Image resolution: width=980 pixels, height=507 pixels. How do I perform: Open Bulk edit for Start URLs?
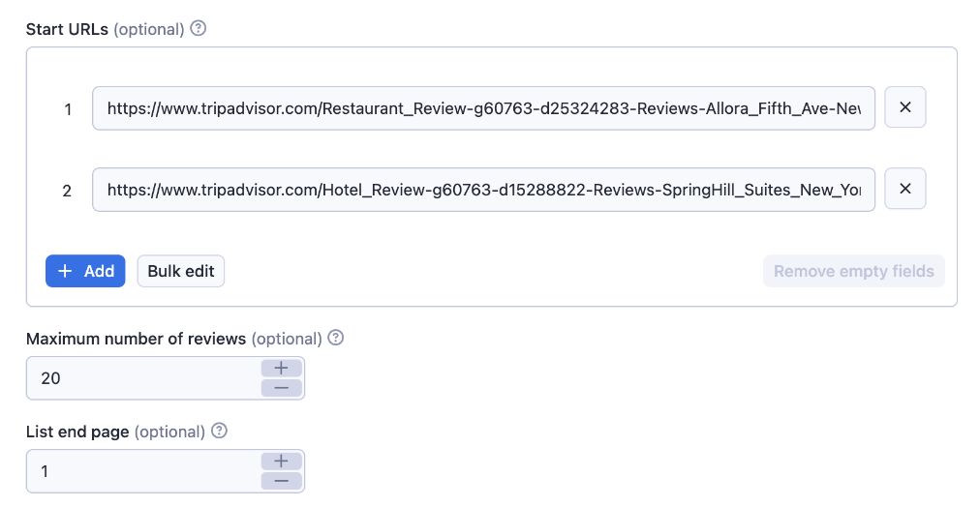click(180, 271)
